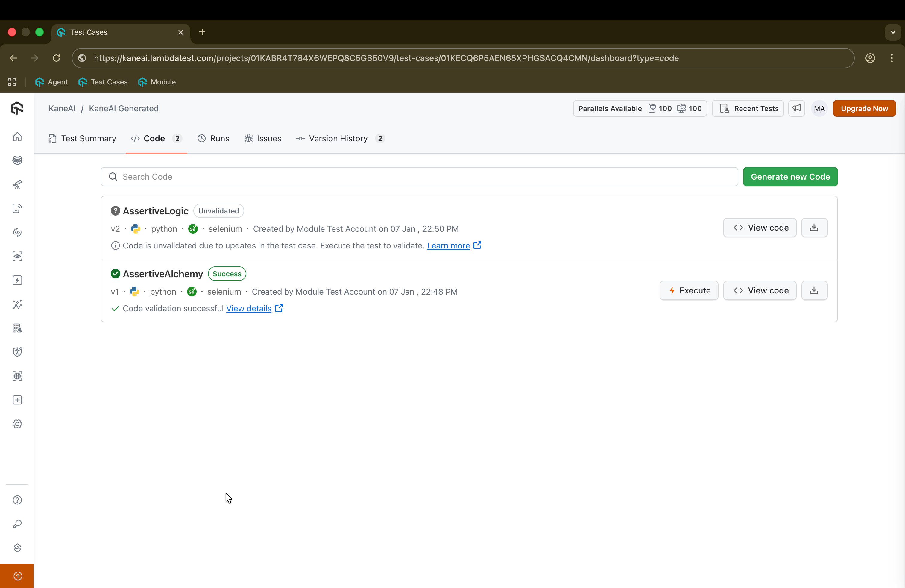905x588 pixels.
Task: Click the automation code icon in sidebar
Action: click(x=17, y=232)
